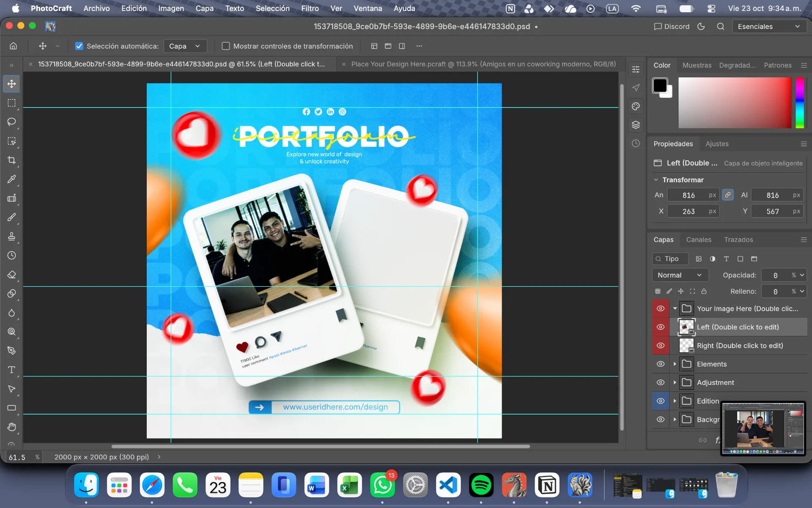
Task: Select the Type tool
Action: coord(12,370)
